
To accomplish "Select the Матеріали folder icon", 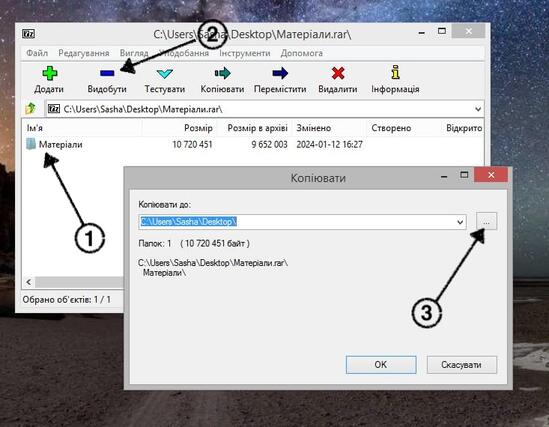I will point(31,144).
